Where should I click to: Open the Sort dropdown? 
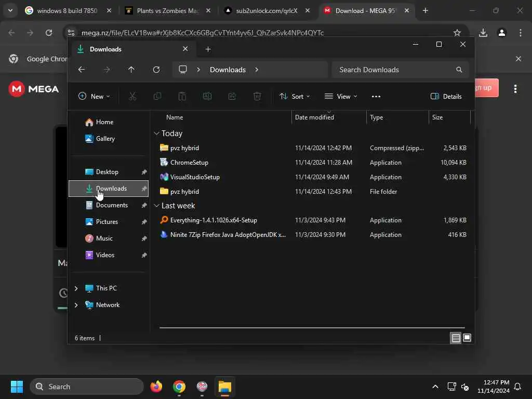pos(295,96)
